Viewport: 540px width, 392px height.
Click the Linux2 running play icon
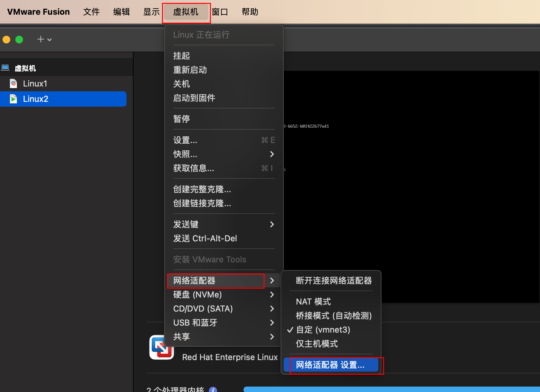(13, 99)
